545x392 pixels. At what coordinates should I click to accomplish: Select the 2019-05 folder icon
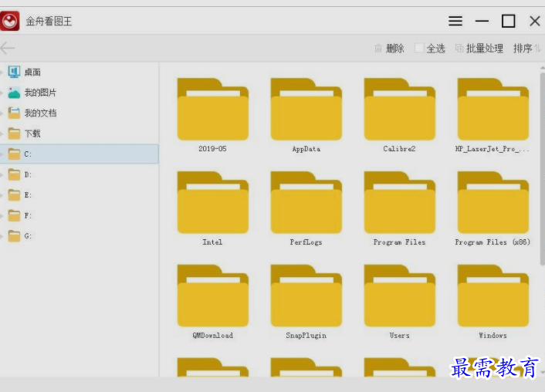tap(213, 109)
